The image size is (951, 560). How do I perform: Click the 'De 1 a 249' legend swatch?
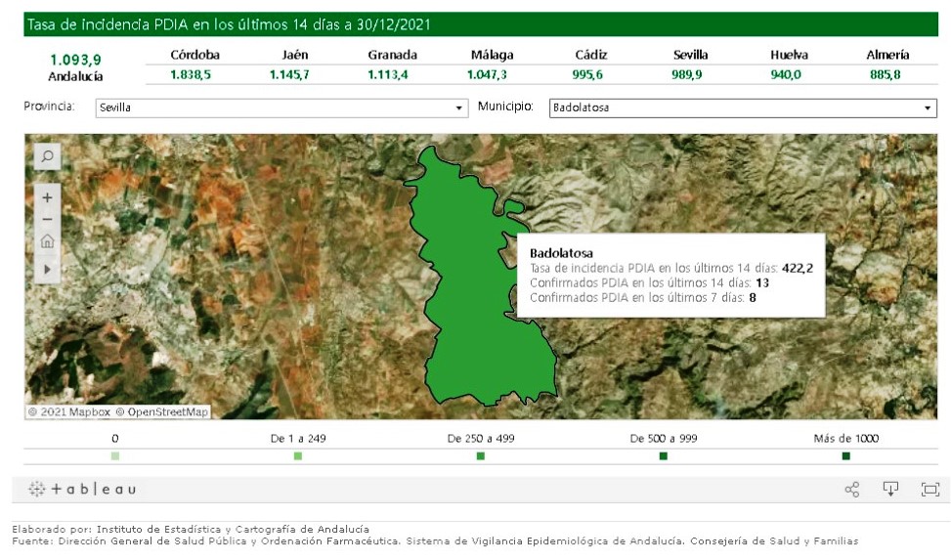298,456
